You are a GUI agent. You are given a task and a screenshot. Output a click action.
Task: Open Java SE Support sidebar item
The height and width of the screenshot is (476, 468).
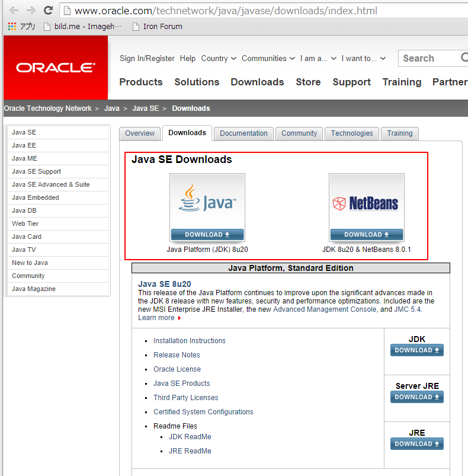pos(57,171)
